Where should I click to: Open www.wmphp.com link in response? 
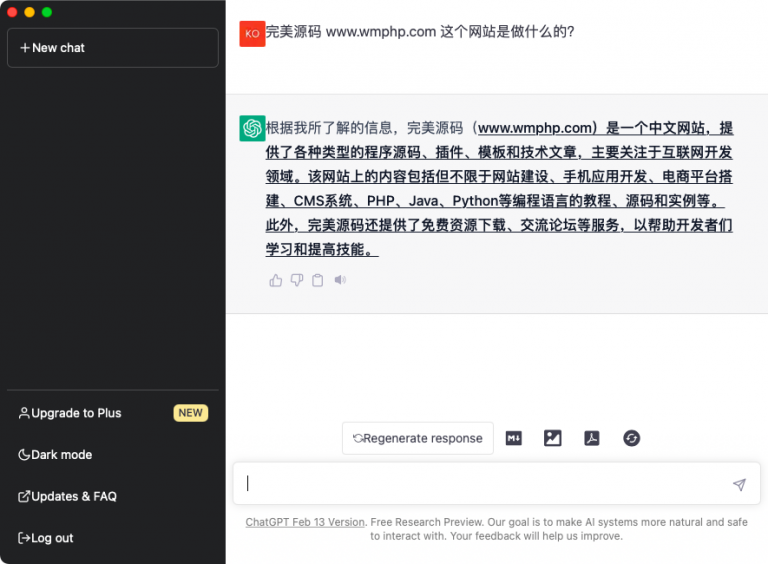536,128
